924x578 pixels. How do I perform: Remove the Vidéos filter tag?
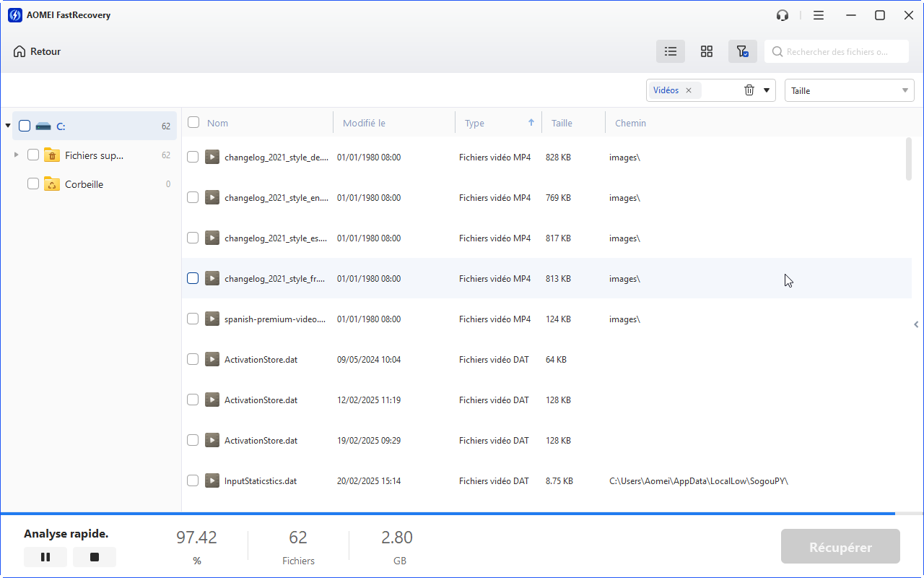(x=689, y=90)
